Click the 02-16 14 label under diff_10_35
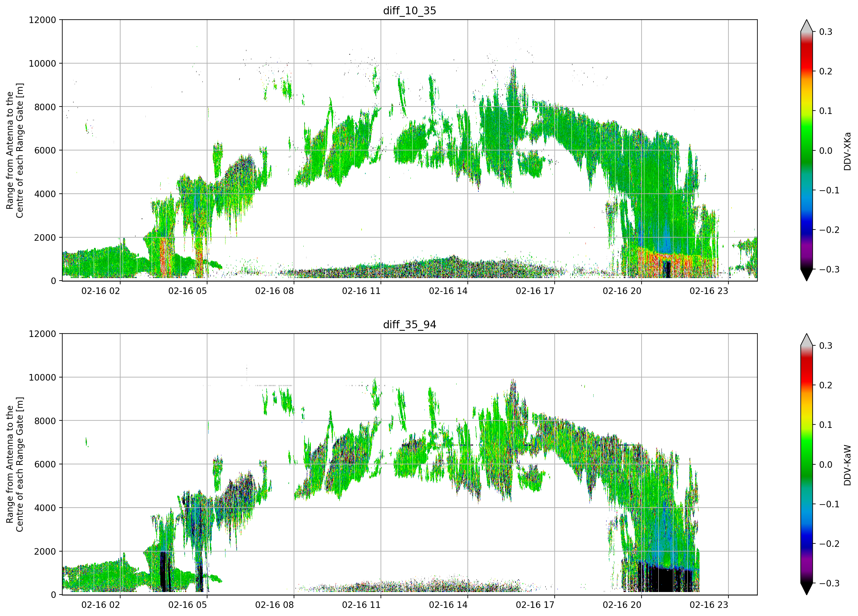 pyautogui.click(x=448, y=291)
